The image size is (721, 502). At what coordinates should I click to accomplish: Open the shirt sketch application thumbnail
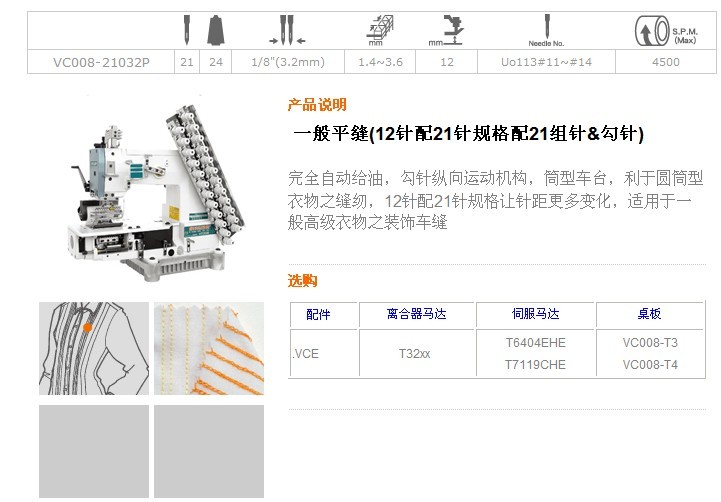click(94, 348)
